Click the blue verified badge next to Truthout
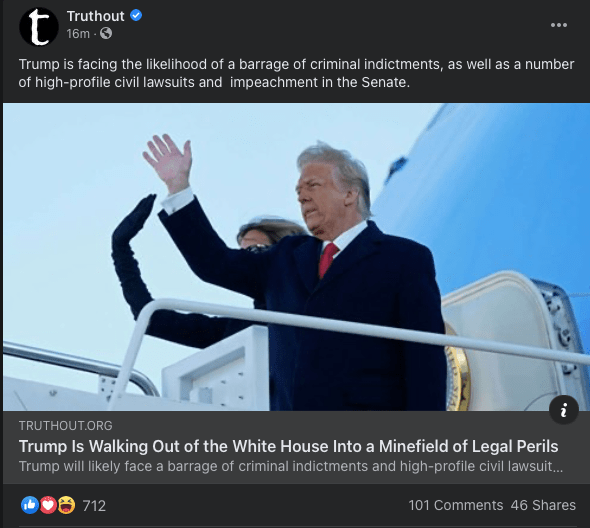This screenshot has width=590, height=528. coord(136,15)
